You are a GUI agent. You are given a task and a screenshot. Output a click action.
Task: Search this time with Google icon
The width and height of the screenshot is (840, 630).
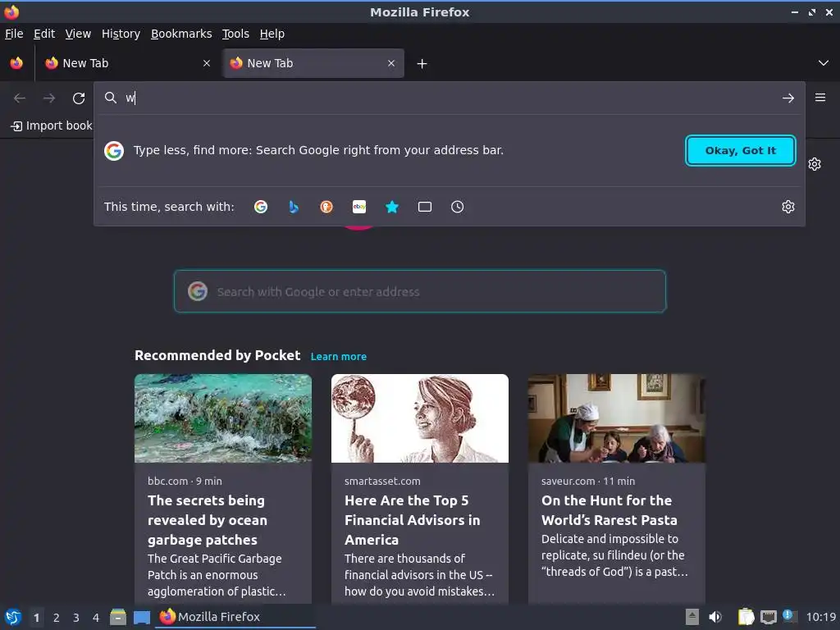pos(261,207)
